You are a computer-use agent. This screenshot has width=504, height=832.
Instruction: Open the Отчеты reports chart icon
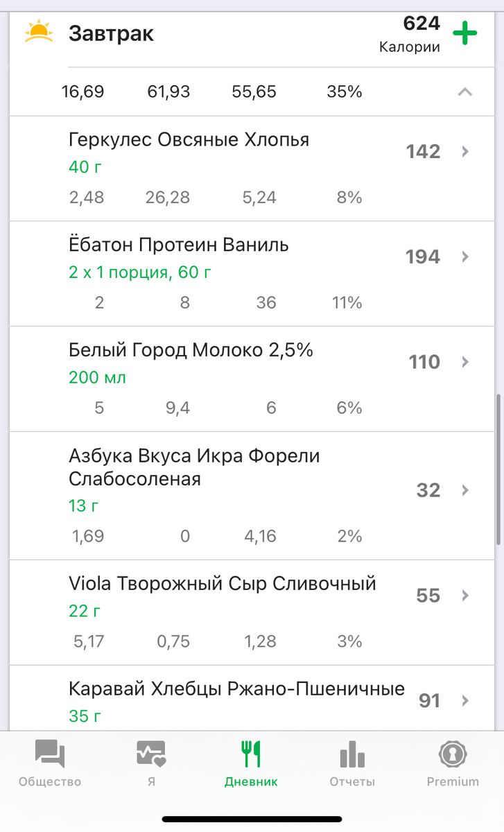pos(352,754)
